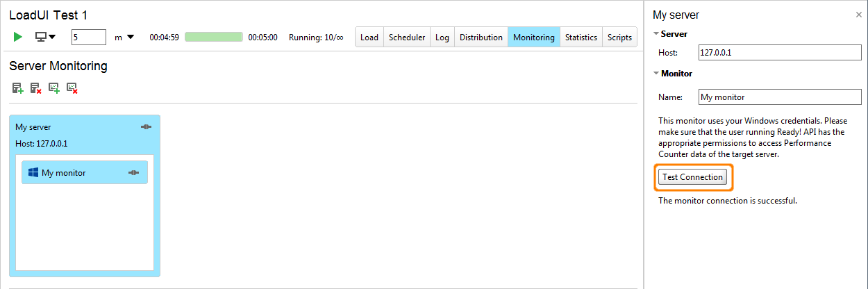Click the Remove Monitor icon

[72, 88]
